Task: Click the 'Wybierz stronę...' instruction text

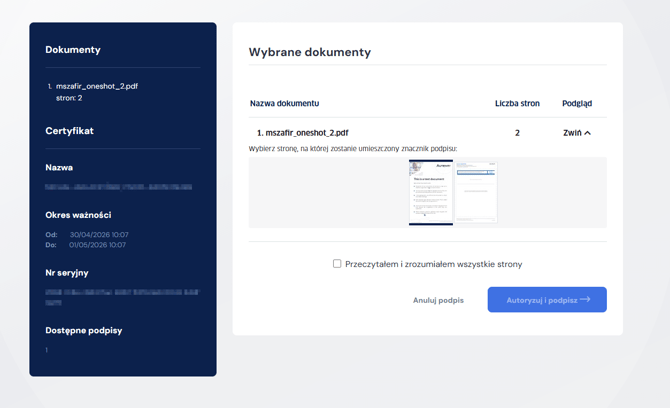Action: tap(353, 149)
